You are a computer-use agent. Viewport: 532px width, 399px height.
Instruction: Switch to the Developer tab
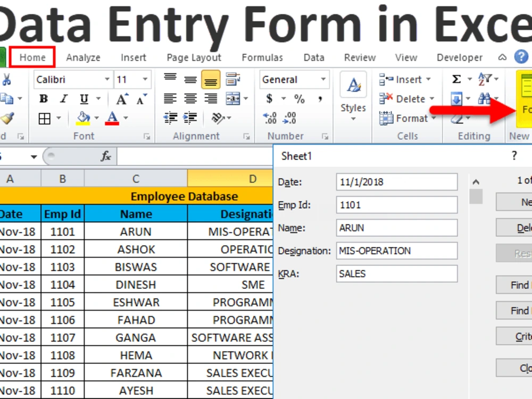(x=460, y=57)
